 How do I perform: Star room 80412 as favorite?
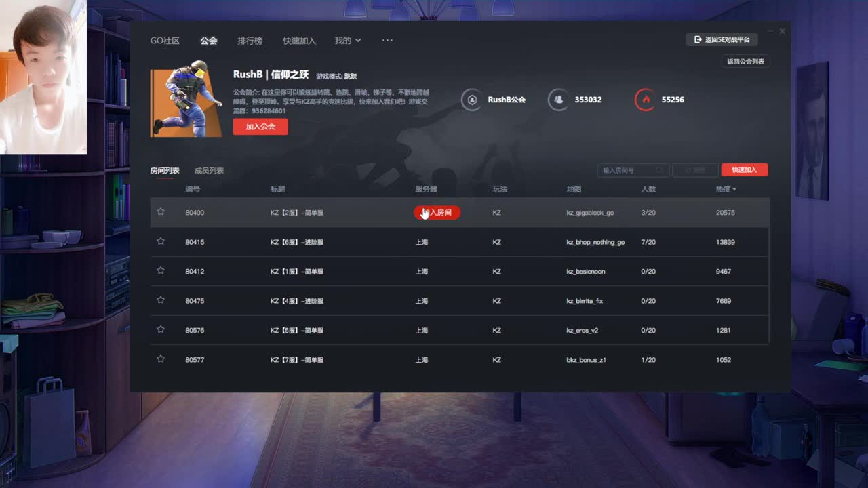click(161, 270)
